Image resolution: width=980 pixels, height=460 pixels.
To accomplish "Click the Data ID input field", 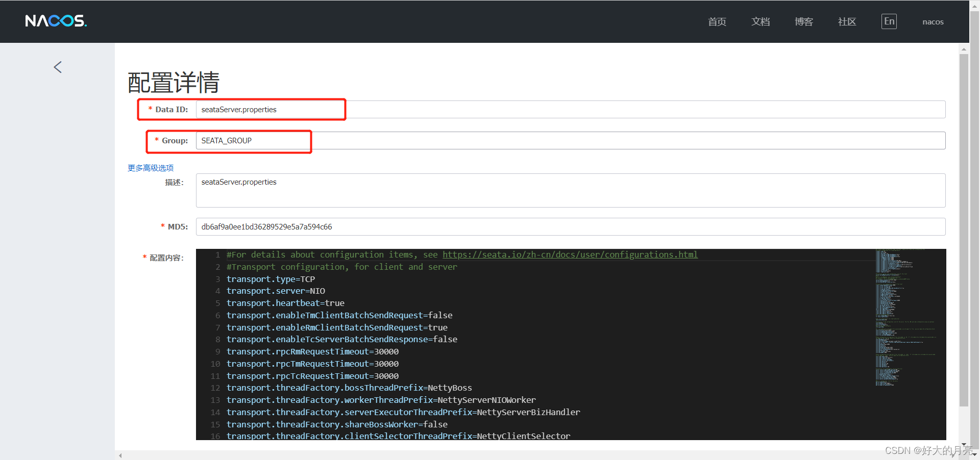I will [571, 110].
